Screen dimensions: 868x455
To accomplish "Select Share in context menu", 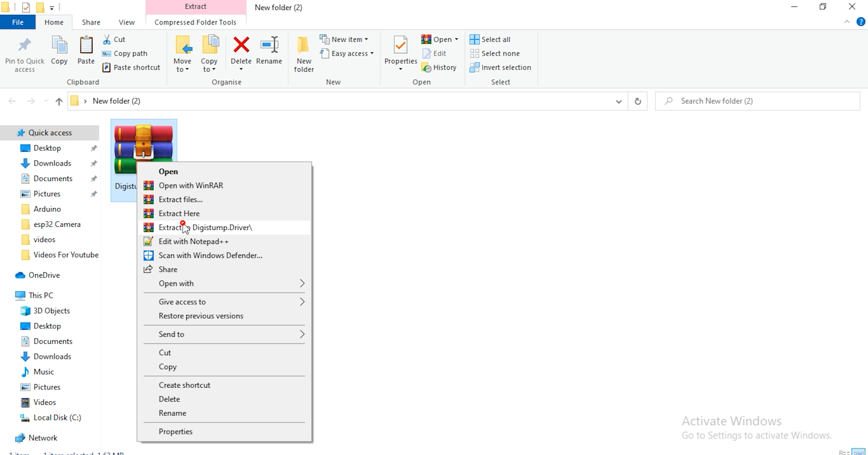I will (224, 270).
